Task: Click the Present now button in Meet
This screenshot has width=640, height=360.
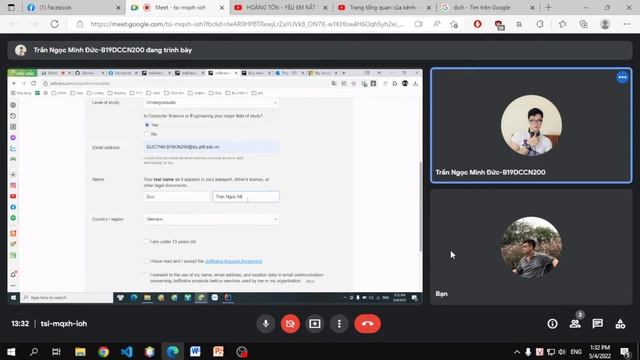Action: (x=315, y=324)
